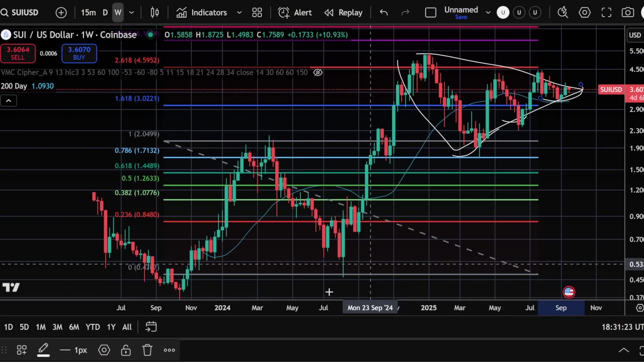The height and width of the screenshot is (362, 644).
Task: Set date range to 3M
Action: coord(57,327)
